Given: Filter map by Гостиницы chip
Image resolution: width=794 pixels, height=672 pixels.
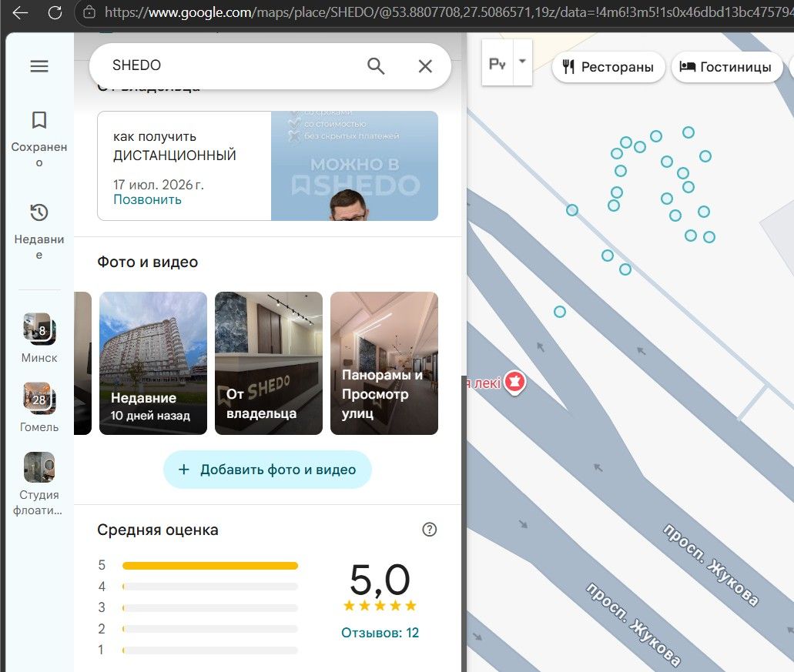Looking at the screenshot, I should pyautogui.click(x=725, y=67).
